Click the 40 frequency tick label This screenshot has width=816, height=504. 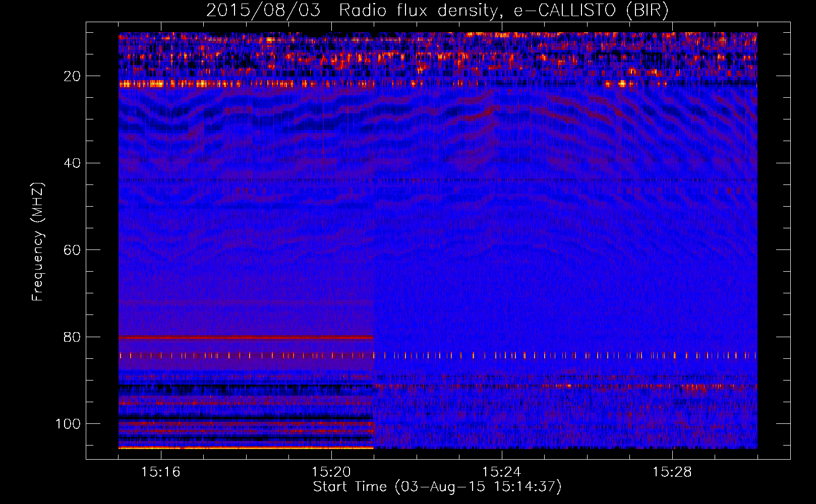(x=73, y=163)
